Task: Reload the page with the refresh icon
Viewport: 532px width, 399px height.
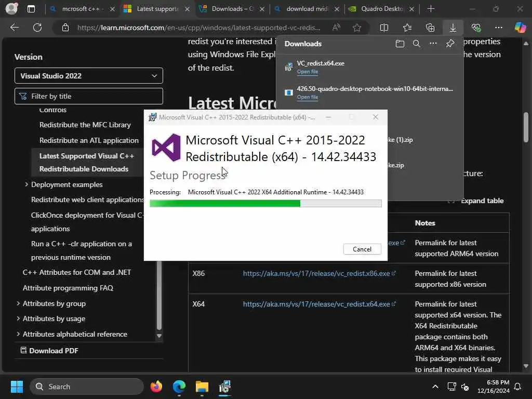Action: pos(37,28)
